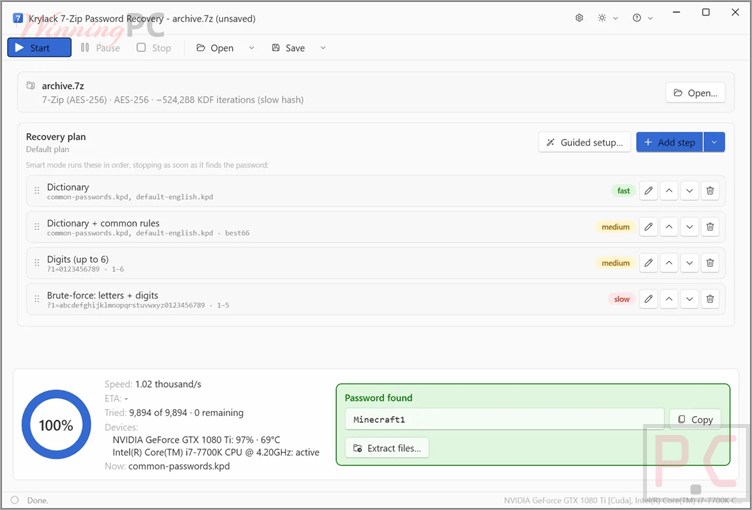The width and height of the screenshot is (752, 510).
Task: Delete the Digits (up to 6) step
Action: tap(710, 262)
